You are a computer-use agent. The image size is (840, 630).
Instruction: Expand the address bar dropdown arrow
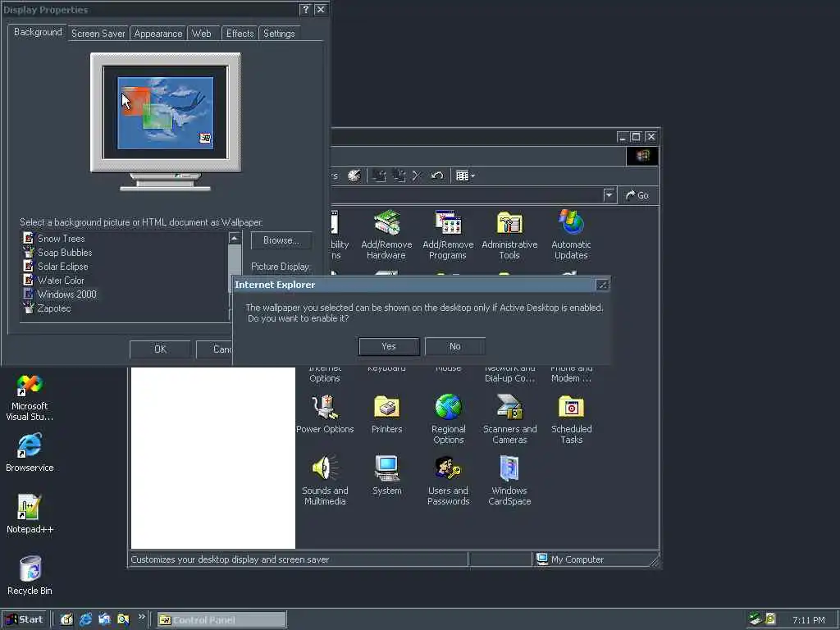tap(609, 195)
